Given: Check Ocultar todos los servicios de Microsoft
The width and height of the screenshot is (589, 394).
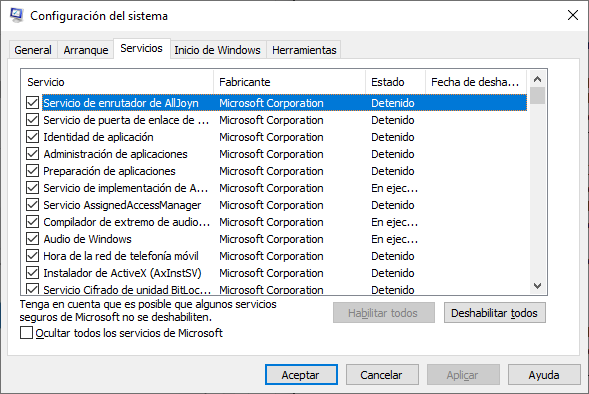Looking at the screenshot, I should 26,333.
